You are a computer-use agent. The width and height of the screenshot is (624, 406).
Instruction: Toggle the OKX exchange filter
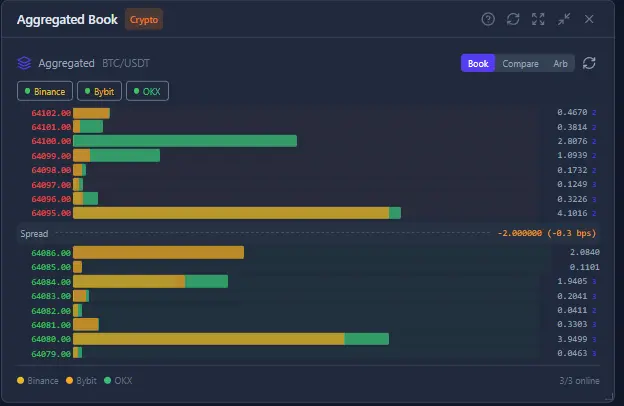click(x=147, y=91)
